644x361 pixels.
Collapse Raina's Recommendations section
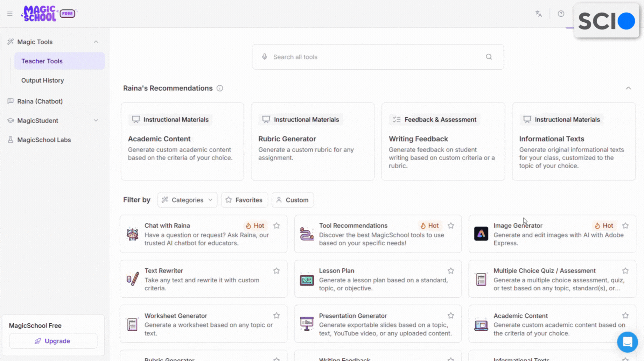[628, 88]
